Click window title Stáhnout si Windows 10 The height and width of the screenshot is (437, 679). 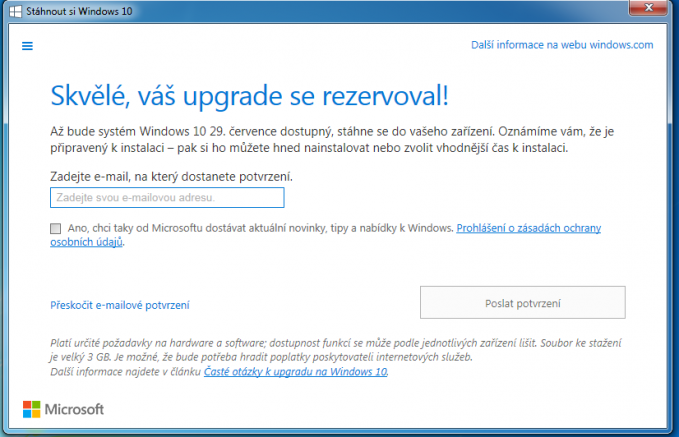point(79,11)
